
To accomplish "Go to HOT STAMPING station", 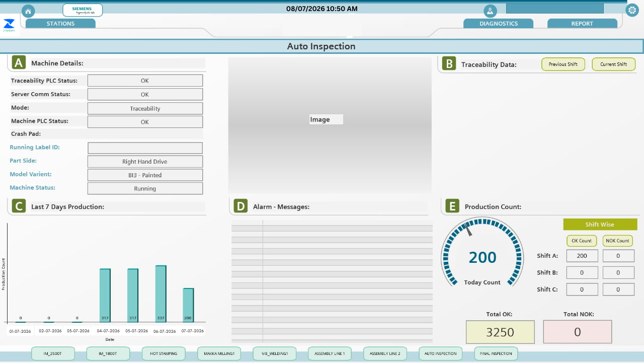I will point(164,353).
